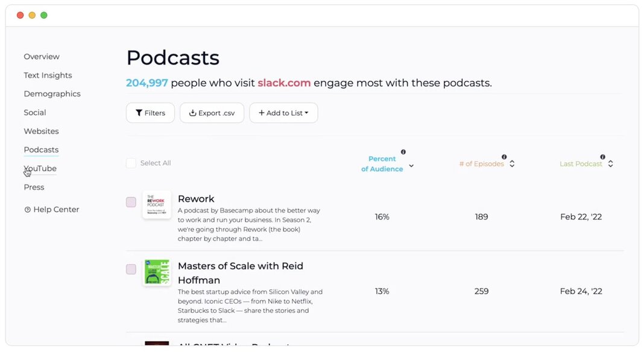Open Websites from the sidebar
The height and width of the screenshot is (352, 644).
tap(41, 131)
